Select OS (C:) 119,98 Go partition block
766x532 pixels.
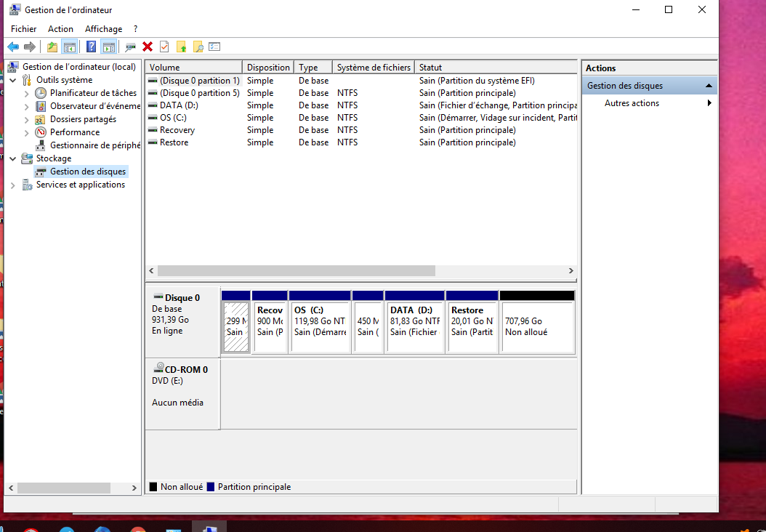point(320,327)
